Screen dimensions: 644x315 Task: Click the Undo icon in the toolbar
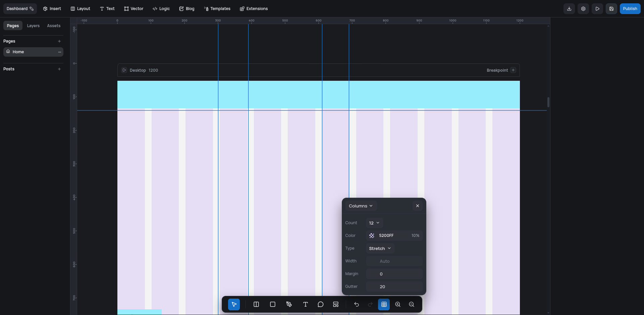[356, 304]
